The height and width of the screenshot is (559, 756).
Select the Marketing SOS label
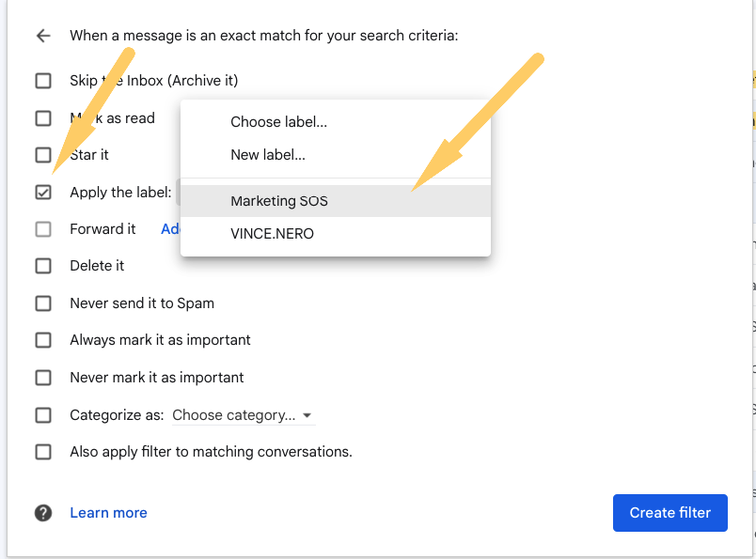click(x=279, y=201)
